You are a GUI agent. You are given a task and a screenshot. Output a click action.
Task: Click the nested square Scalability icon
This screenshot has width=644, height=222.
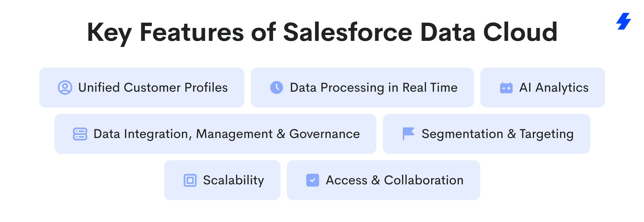click(190, 180)
